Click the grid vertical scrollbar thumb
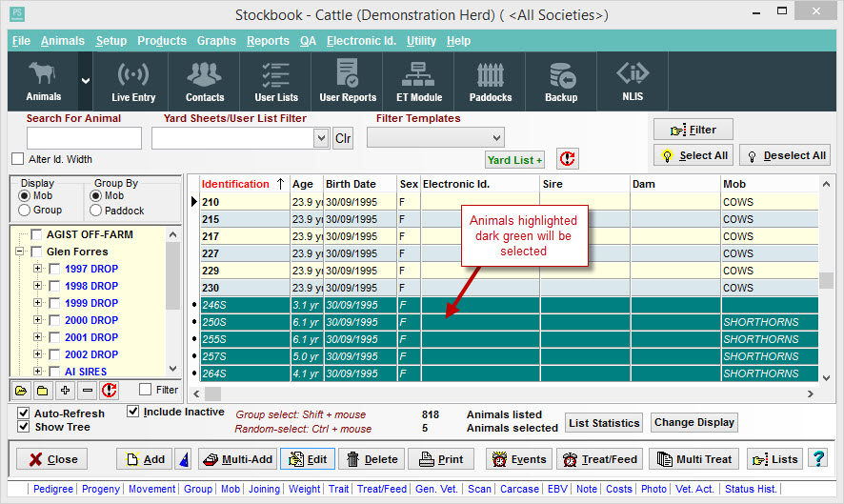The image size is (844, 504). coord(826,280)
